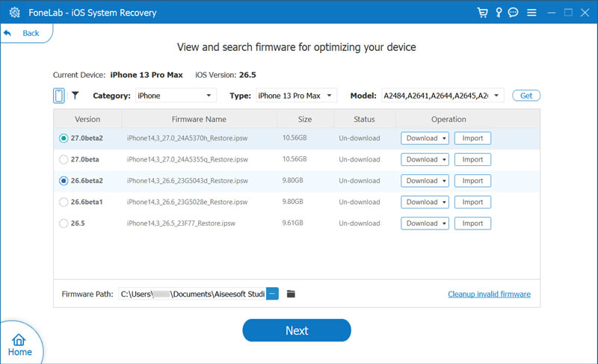
Task: Import firmware for 27.0beta2 row
Action: coord(472,138)
